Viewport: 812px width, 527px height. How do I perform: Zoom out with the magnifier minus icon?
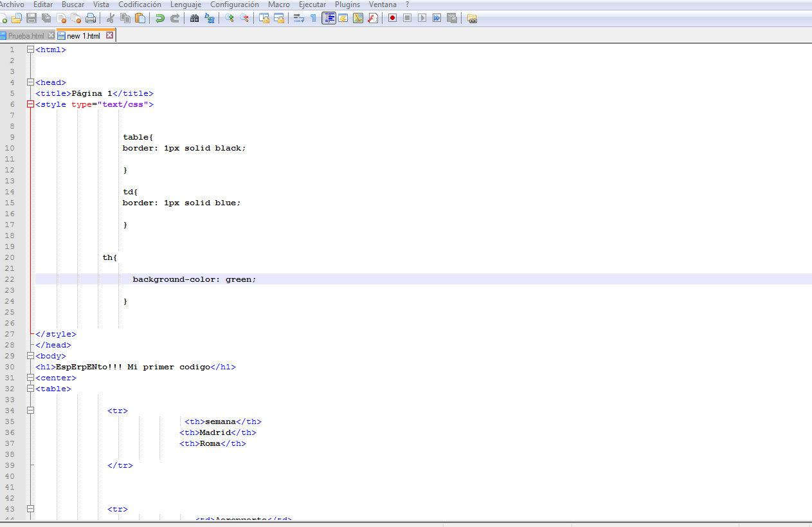(244, 18)
